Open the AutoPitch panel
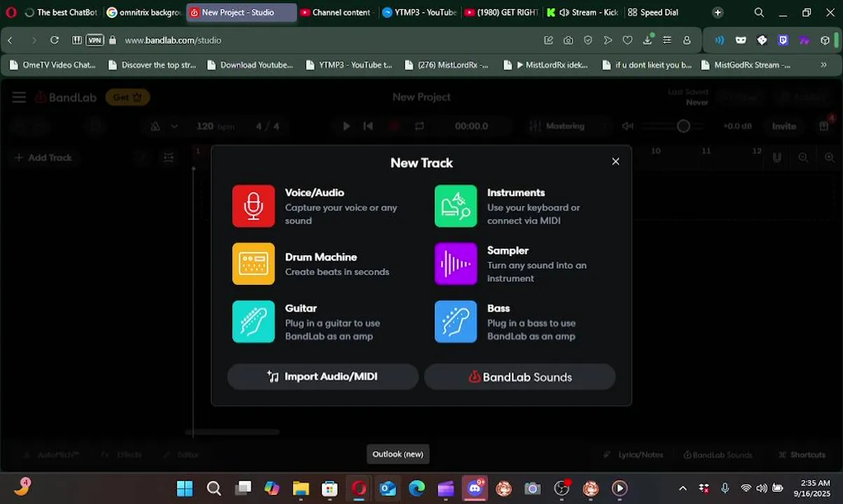Image resolution: width=843 pixels, height=504 pixels. tap(50, 455)
